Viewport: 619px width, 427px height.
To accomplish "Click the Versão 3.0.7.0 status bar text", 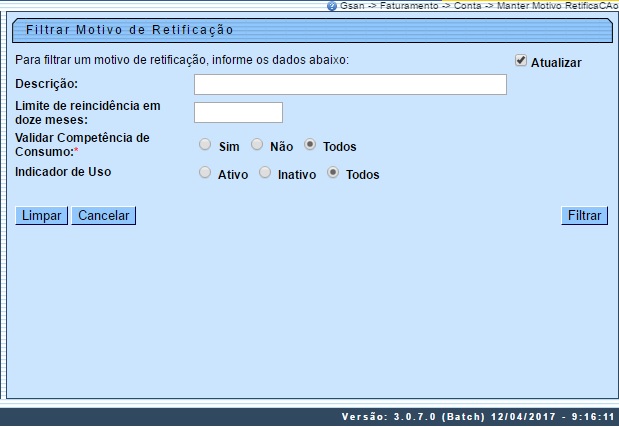I will (478, 416).
